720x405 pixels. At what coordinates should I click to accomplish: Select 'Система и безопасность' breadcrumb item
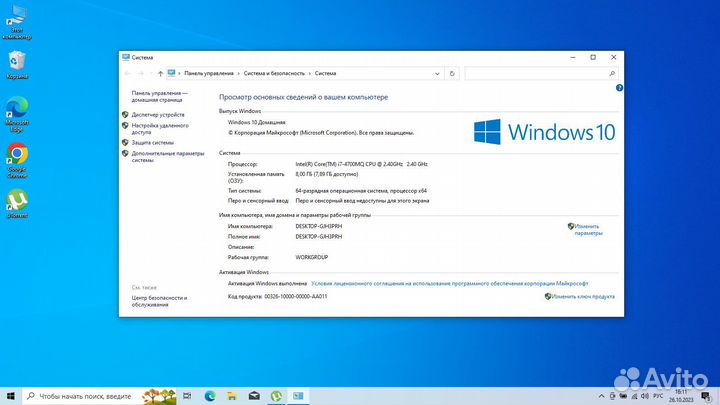coord(274,73)
